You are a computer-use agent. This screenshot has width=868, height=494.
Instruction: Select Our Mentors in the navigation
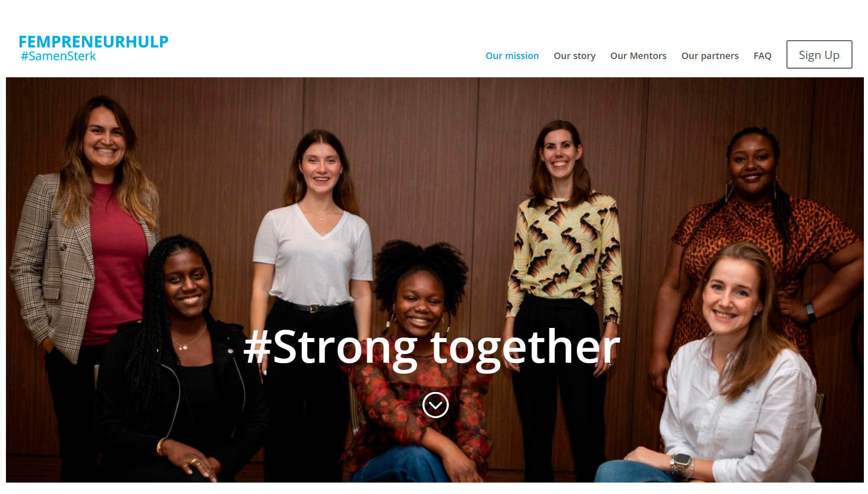click(x=638, y=56)
